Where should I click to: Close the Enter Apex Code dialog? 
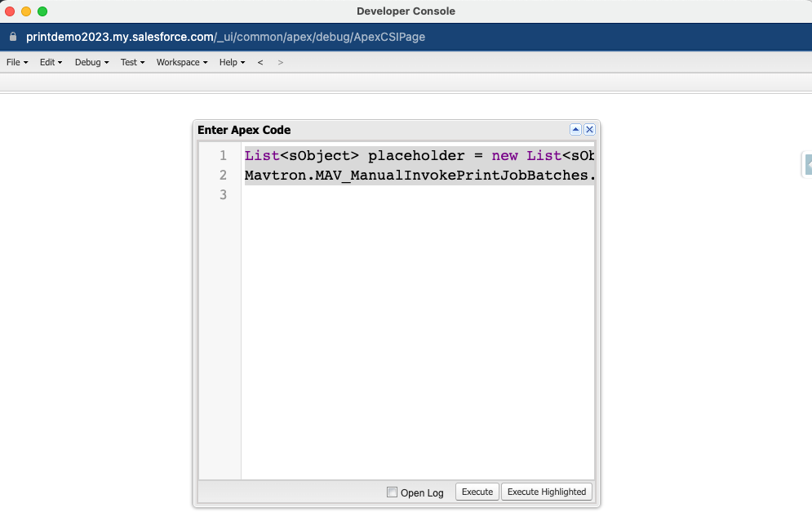[589, 130]
